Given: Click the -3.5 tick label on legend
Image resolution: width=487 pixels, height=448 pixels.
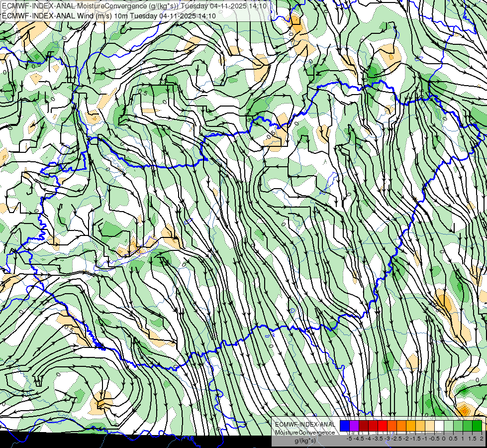Looking at the screenshot, I should [x=378, y=439].
